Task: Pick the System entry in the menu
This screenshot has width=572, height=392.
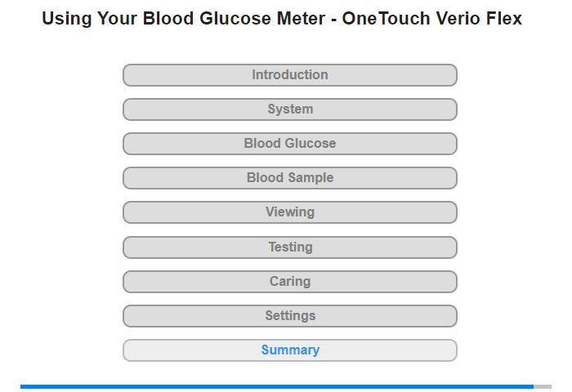Action: (x=289, y=109)
